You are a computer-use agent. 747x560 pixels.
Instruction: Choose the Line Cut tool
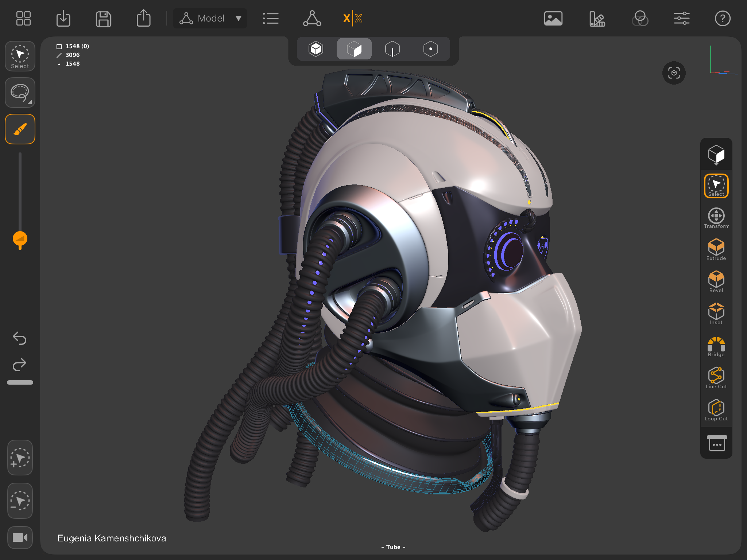(716, 378)
